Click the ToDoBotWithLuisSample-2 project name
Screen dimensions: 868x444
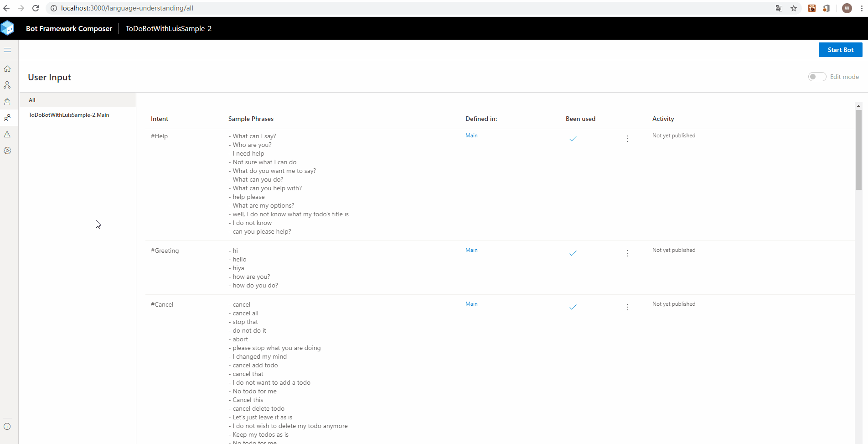point(169,28)
